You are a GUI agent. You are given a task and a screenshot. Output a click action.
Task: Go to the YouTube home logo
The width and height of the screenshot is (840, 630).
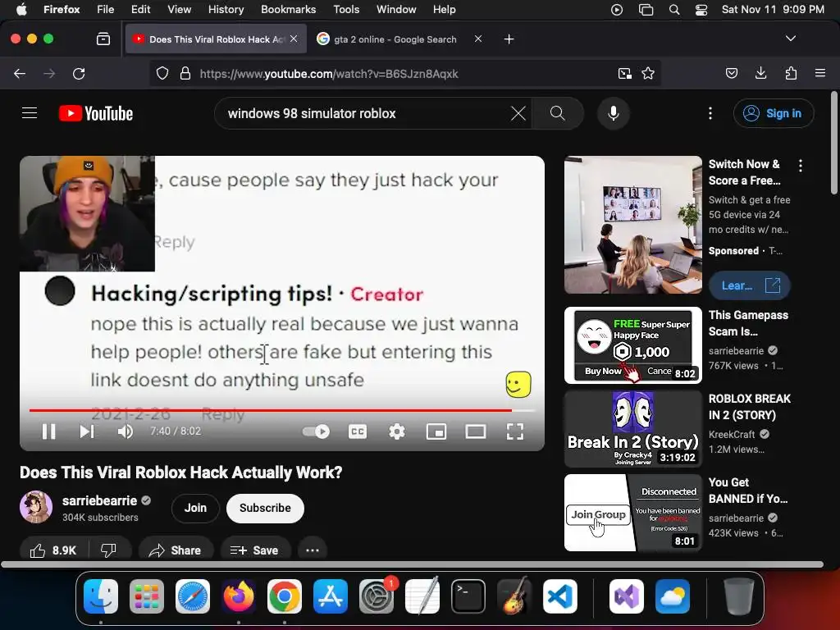pos(96,113)
